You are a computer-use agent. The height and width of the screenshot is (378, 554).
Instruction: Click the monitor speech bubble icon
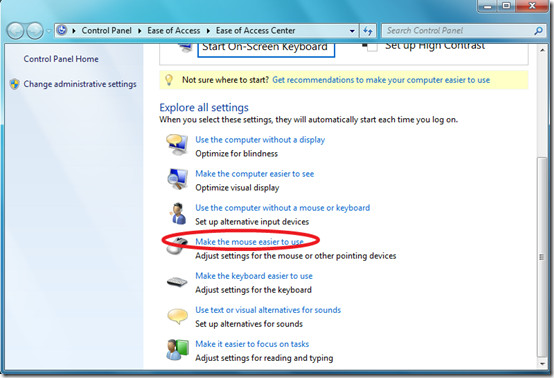pyautogui.click(x=177, y=144)
